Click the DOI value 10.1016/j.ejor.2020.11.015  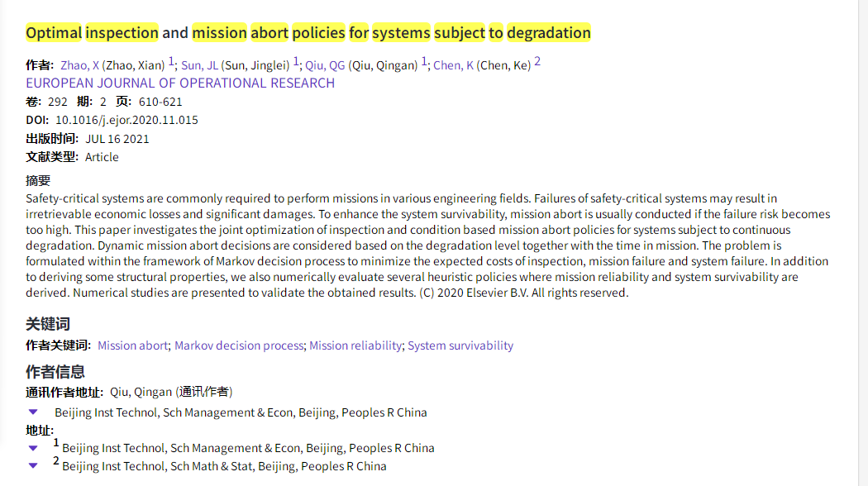pyautogui.click(x=126, y=120)
